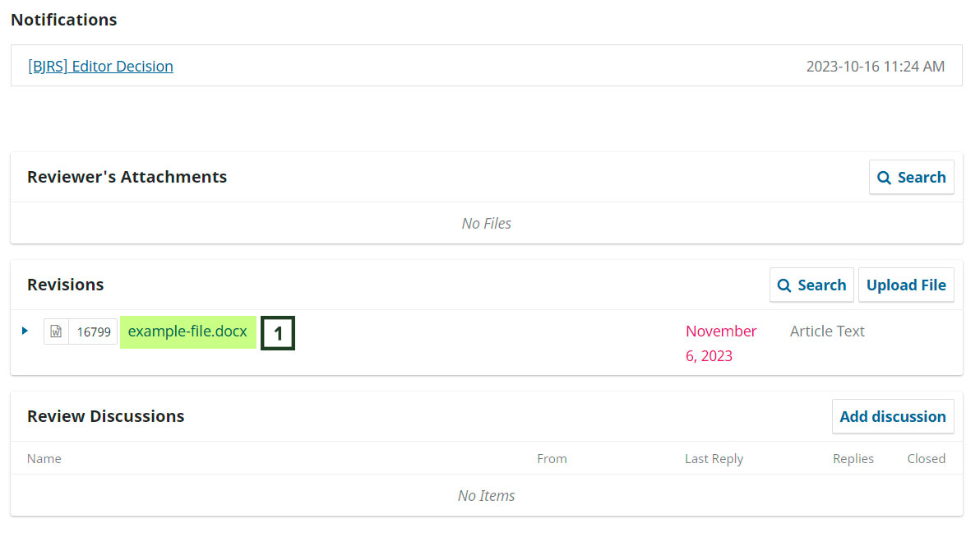980x533 pixels.
Task: Click the Name column header
Action: click(x=44, y=459)
